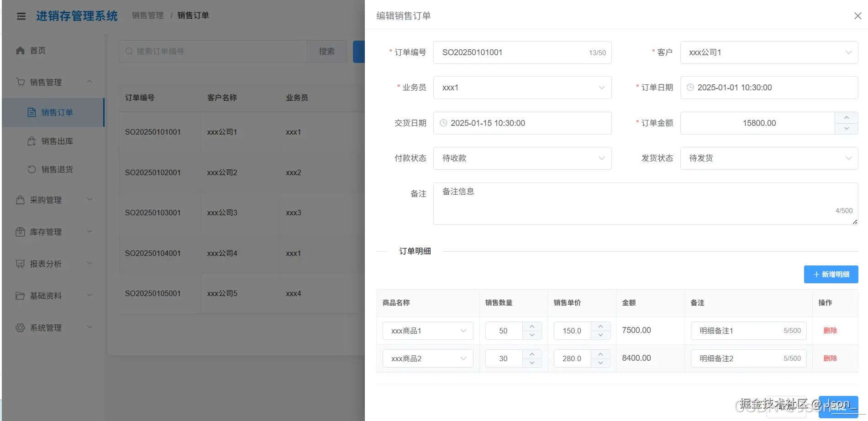Click the shopping cart icon for 销售管理
The width and height of the screenshot is (868, 421).
click(20, 82)
